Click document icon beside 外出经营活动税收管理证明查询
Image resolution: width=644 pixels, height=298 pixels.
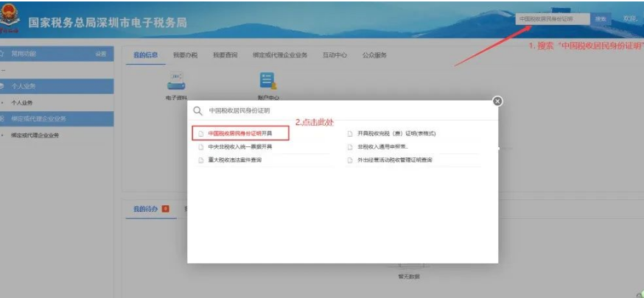coord(350,160)
